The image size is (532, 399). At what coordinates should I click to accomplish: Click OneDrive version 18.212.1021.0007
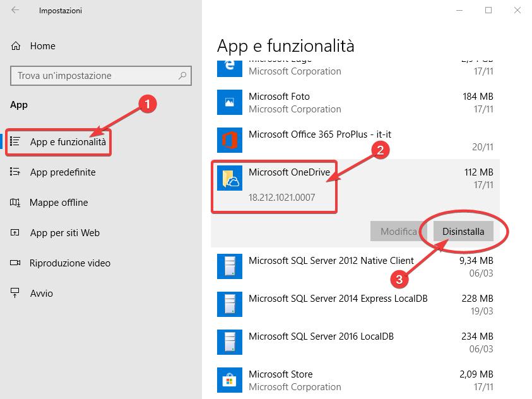(x=281, y=197)
